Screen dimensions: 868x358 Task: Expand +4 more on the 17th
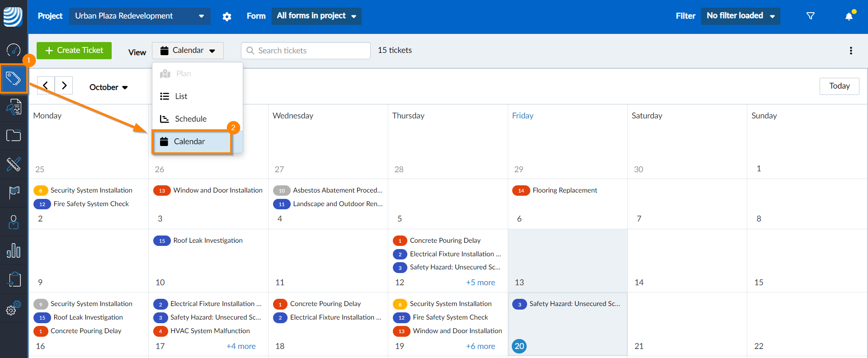[241, 346]
